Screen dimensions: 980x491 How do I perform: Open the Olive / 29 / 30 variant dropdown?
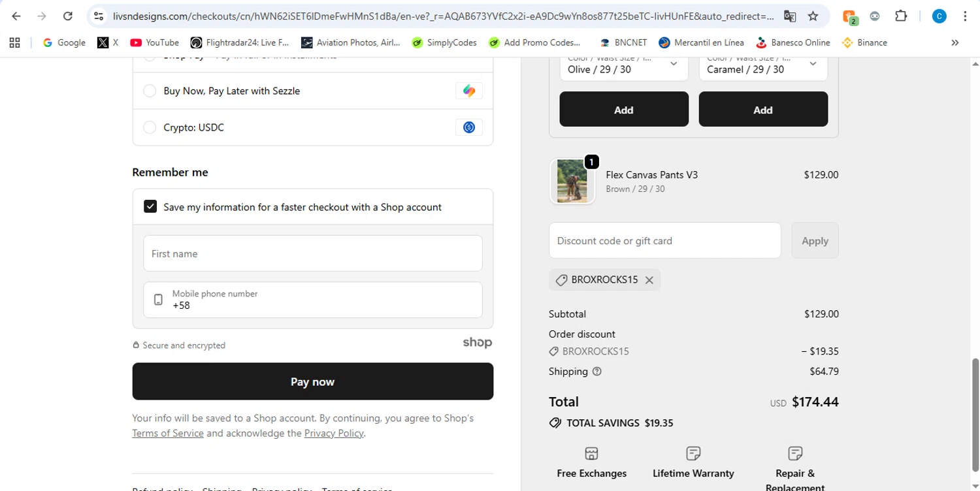coord(624,67)
